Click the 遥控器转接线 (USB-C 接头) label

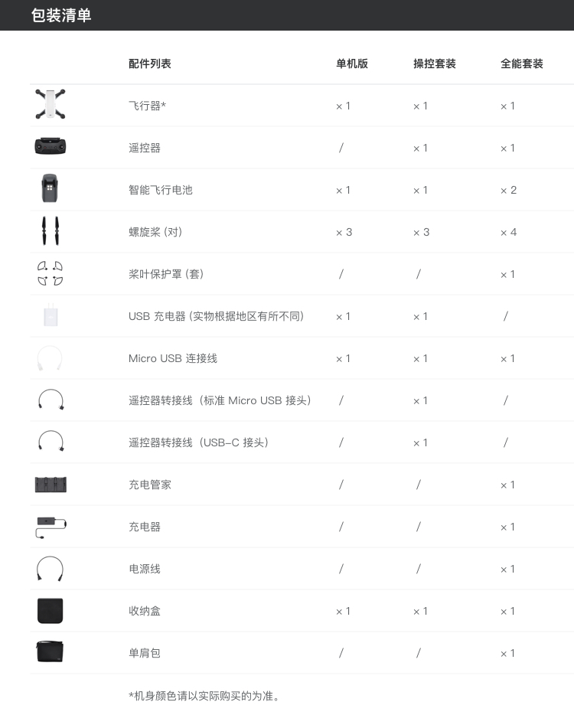[198, 442]
